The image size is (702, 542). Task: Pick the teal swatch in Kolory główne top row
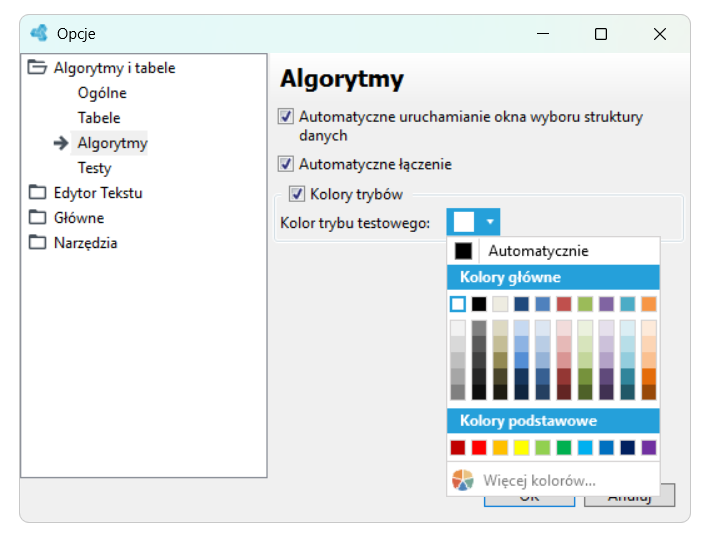(628, 304)
